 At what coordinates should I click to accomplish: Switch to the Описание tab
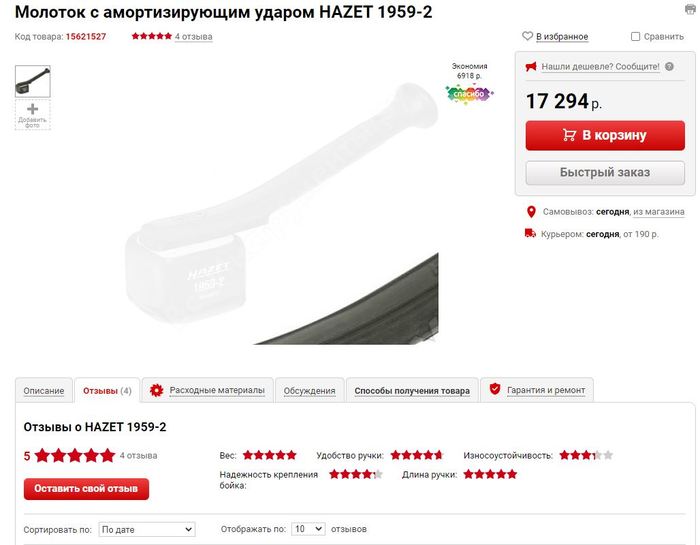pos(44,391)
